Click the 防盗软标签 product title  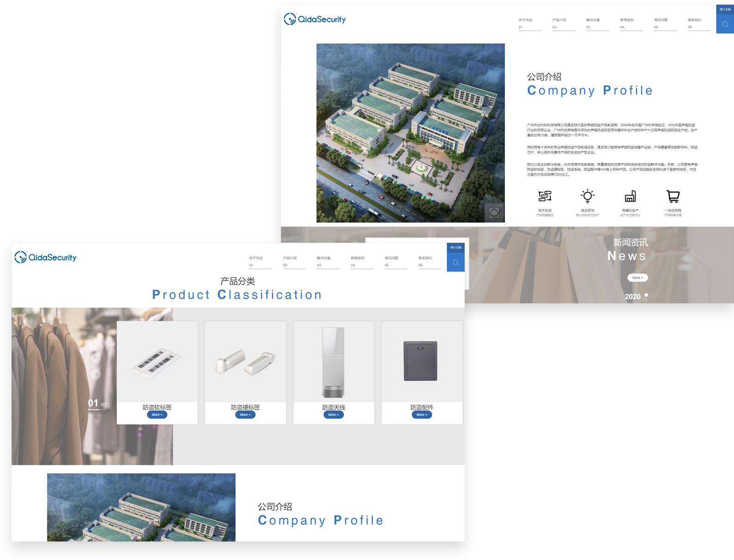tap(157, 407)
